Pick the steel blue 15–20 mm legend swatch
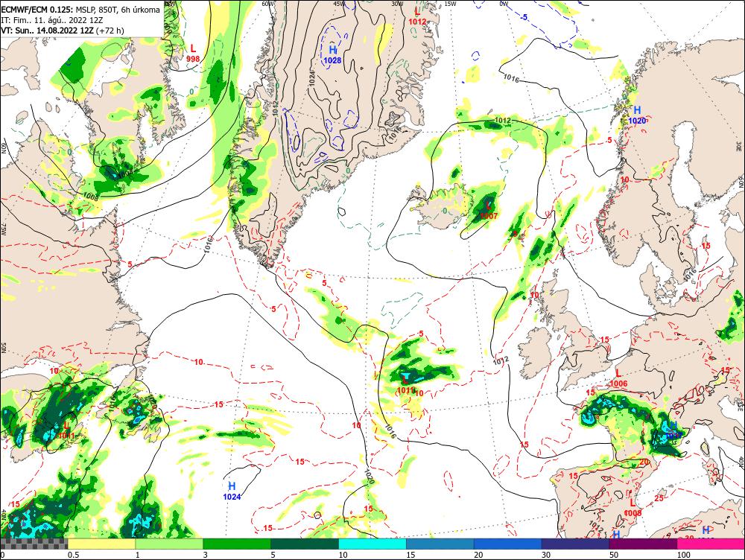The image size is (745, 560). click(x=440, y=544)
